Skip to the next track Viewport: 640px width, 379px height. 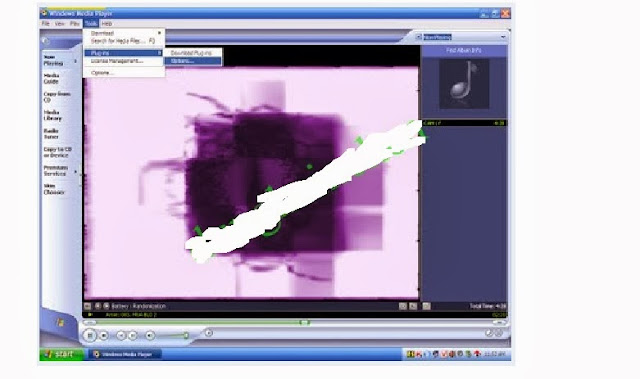tap(133, 335)
